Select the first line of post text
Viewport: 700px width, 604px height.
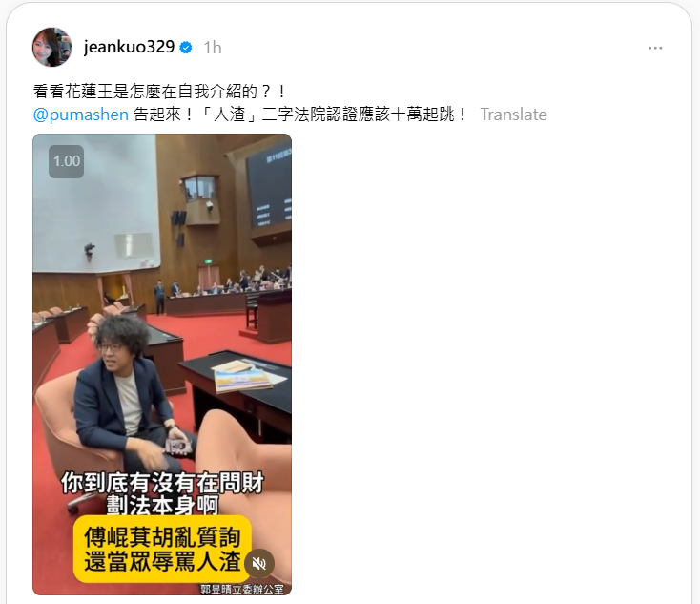(x=159, y=92)
